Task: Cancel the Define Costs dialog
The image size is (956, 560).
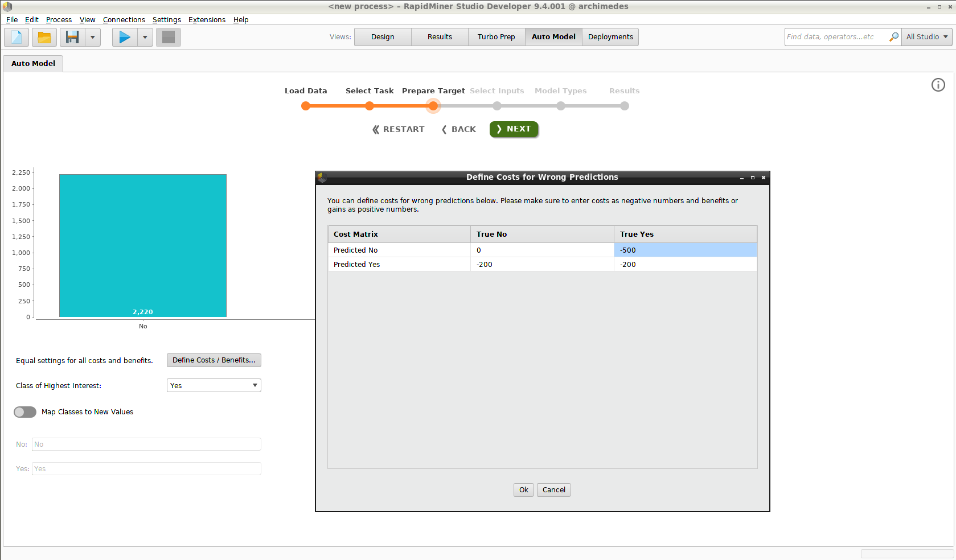Action: (554, 490)
